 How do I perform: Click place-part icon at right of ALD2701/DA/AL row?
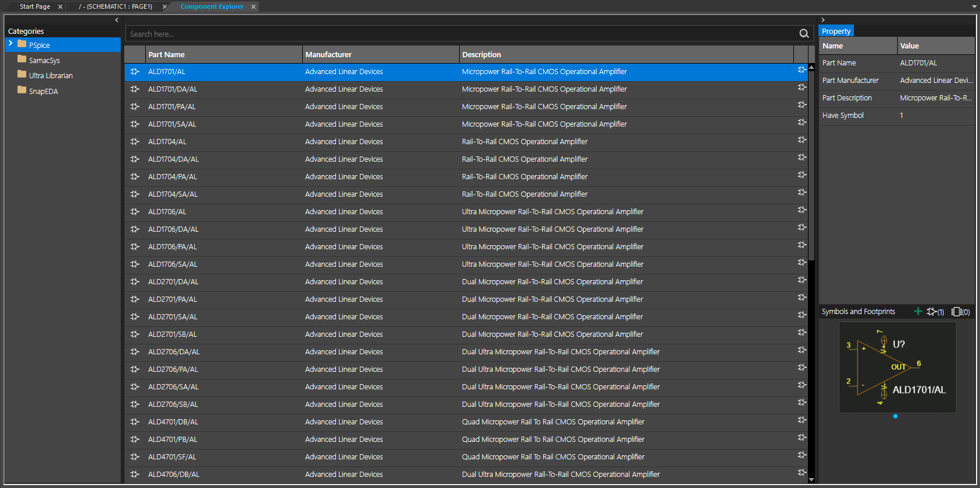click(801, 280)
